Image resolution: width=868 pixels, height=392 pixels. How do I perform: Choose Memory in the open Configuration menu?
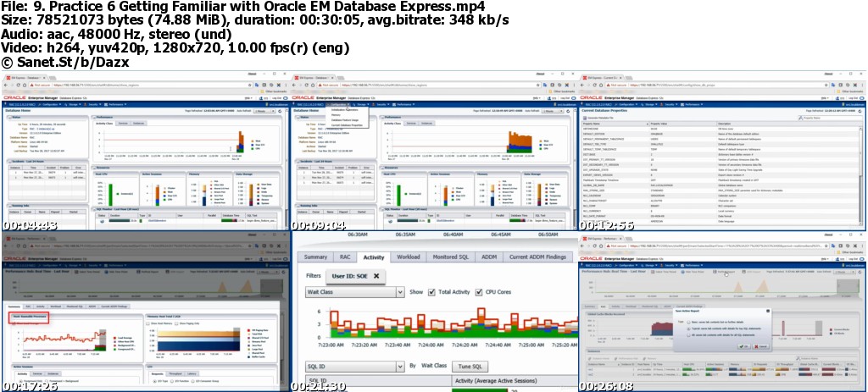point(336,115)
